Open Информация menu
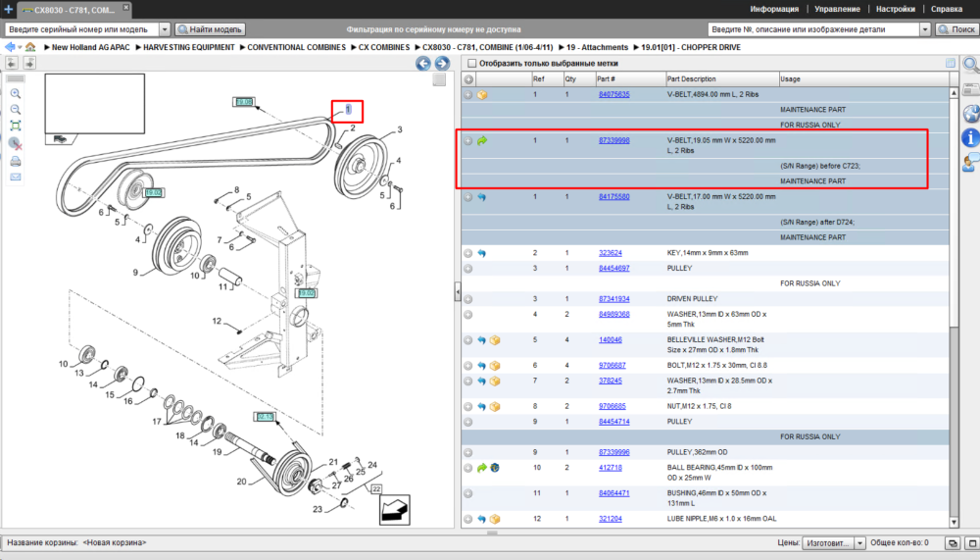Viewport: 980px width, 560px height. coord(774,9)
